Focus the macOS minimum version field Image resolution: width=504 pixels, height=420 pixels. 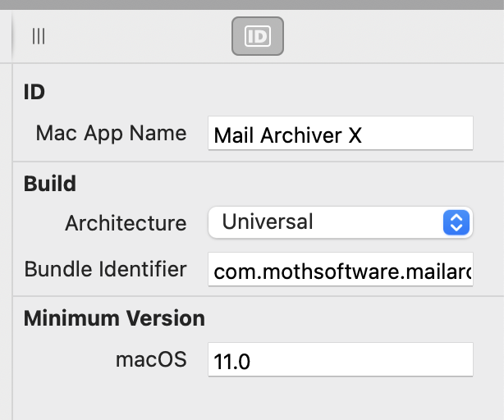[341, 359]
